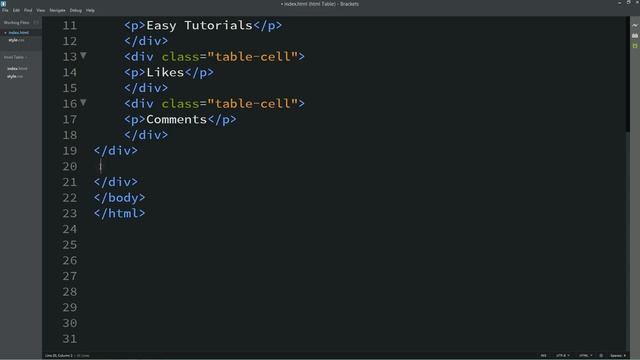Open the Extension Manager icon

[x=635, y=36]
